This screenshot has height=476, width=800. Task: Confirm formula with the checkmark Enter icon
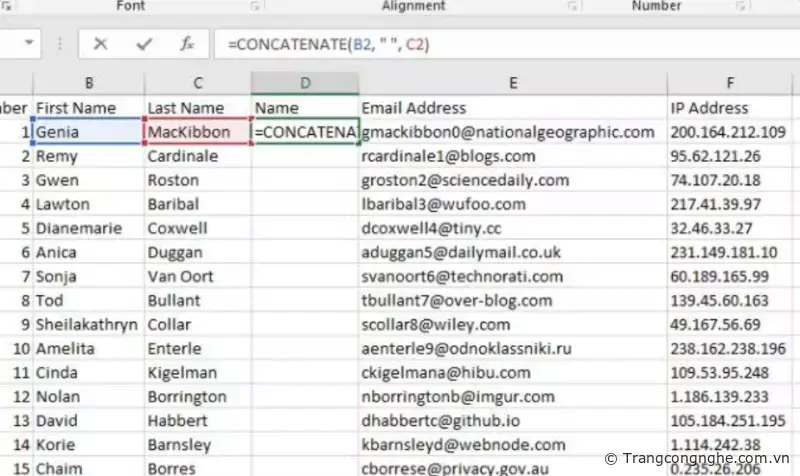click(x=144, y=44)
